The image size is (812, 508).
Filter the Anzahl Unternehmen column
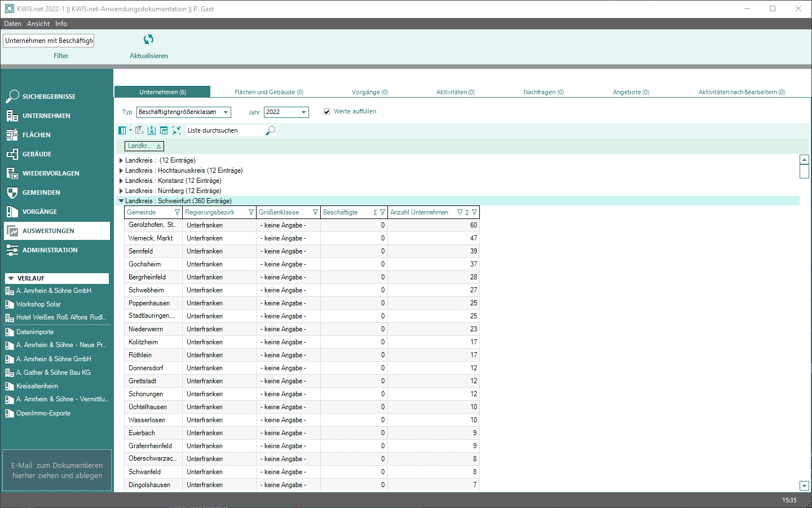(474, 212)
